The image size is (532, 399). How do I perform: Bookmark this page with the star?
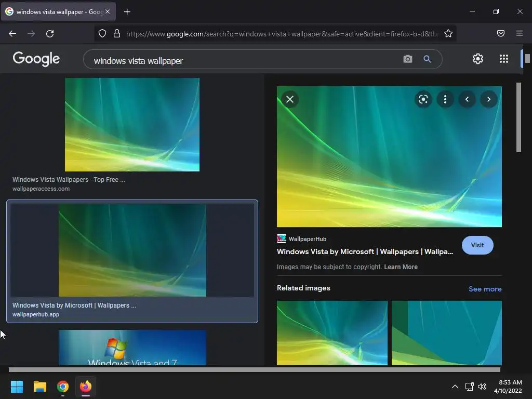[448, 34]
